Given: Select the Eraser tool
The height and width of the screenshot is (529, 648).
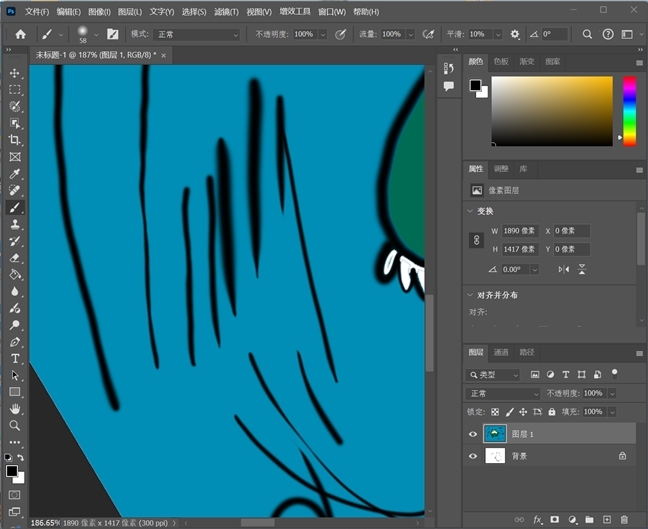Looking at the screenshot, I should [15, 258].
